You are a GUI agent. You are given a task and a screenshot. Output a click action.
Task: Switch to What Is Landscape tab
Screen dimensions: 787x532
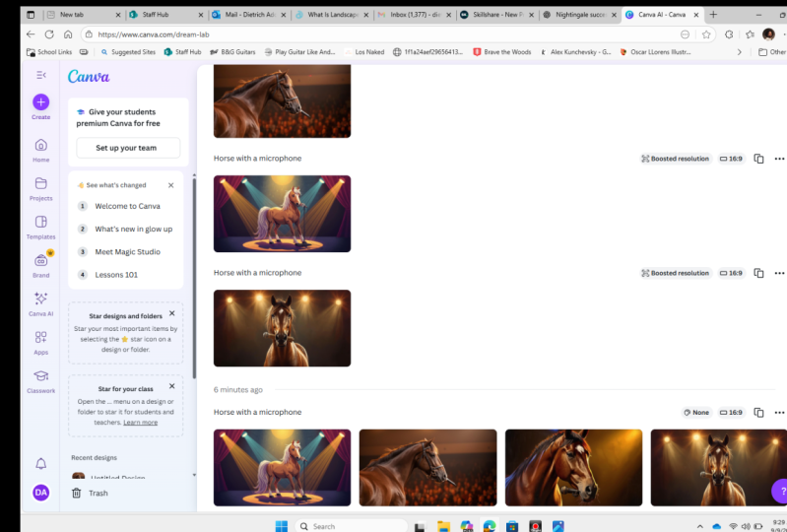[x=329, y=15]
